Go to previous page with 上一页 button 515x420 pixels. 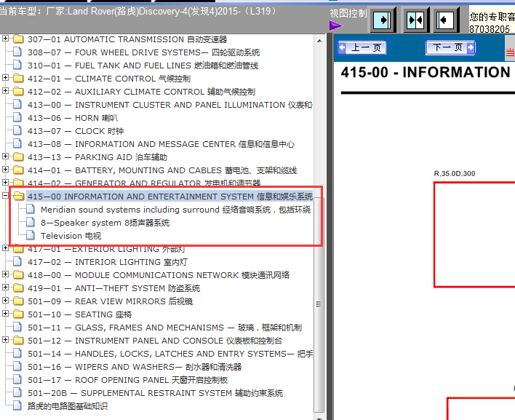[x=362, y=47]
